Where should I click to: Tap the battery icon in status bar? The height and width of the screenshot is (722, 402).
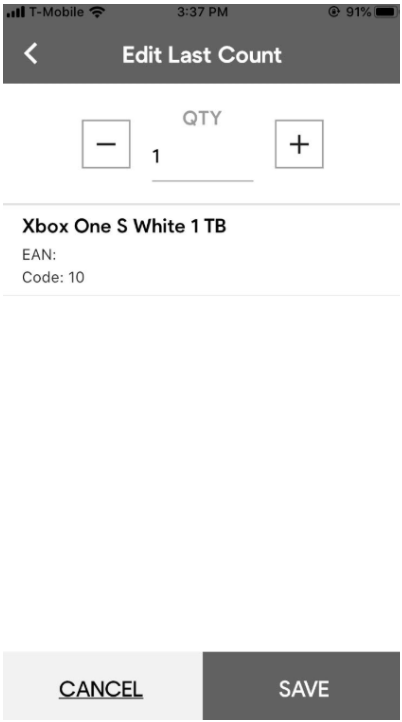385,12
